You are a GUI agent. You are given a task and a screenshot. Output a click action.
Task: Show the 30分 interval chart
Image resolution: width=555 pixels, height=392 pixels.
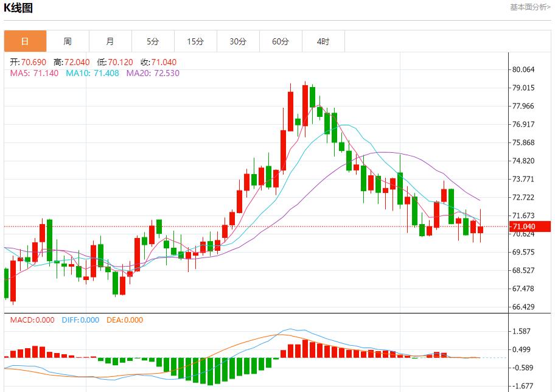pos(238,41)
